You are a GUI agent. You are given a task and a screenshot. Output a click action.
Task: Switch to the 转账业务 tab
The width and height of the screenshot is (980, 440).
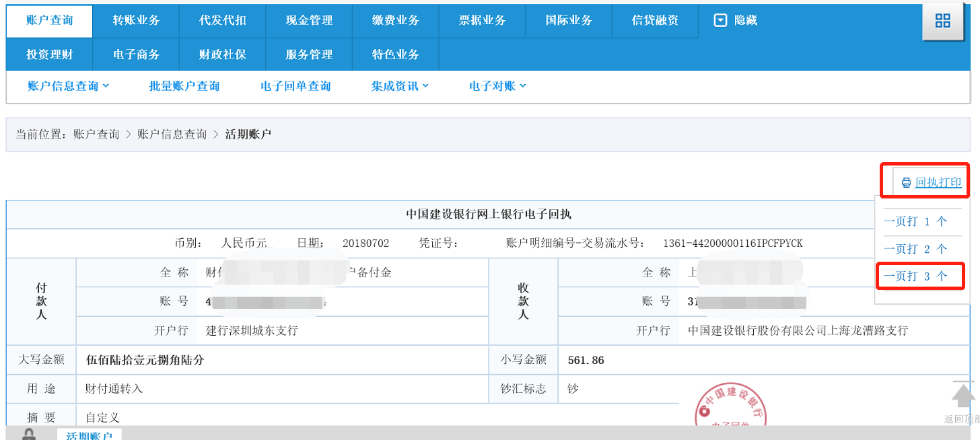[x=136, y=20]
